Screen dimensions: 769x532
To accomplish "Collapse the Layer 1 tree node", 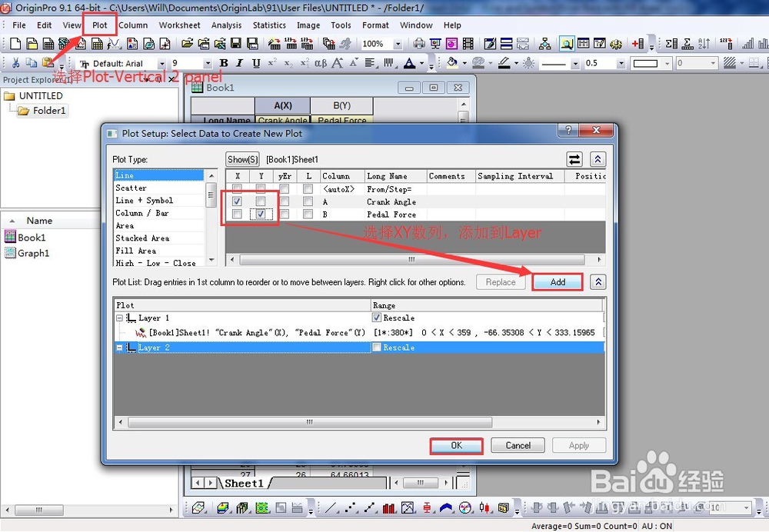I will [x=119, y=318].
